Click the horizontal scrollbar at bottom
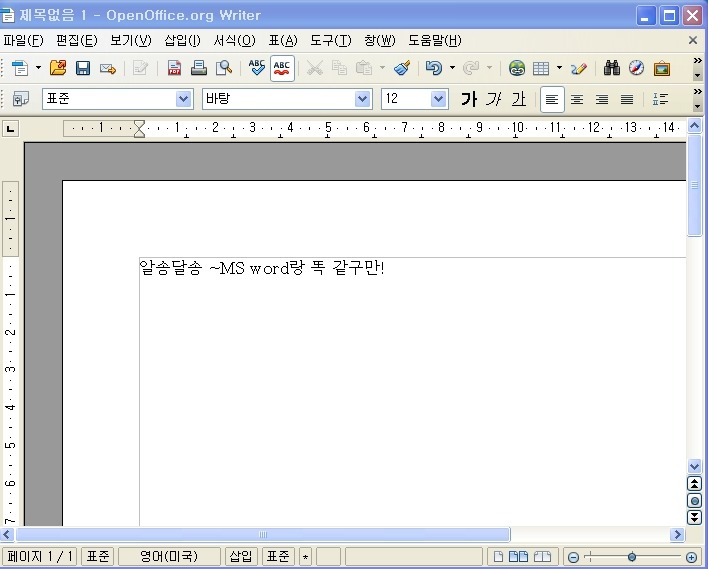Image resolution: width=708 pixels, height=569 pixels. click(263, 535)
